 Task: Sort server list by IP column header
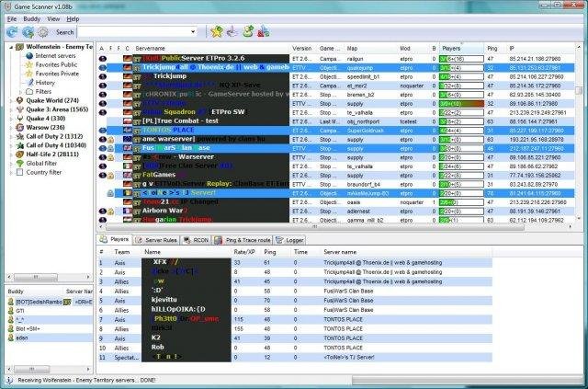[x=540, y=49]
